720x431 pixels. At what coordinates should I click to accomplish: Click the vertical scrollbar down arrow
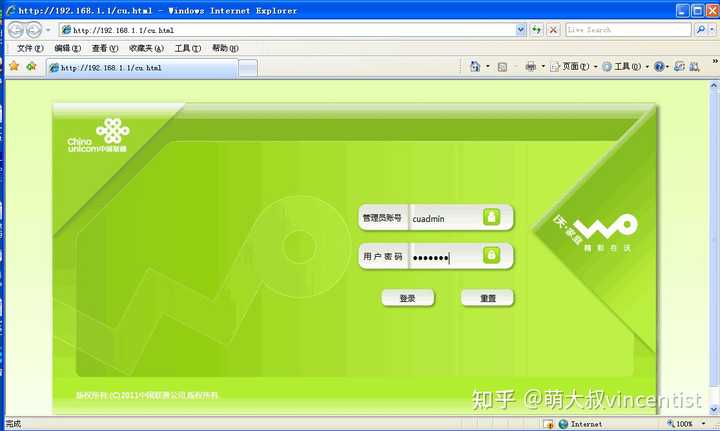(x=714, y=409)
